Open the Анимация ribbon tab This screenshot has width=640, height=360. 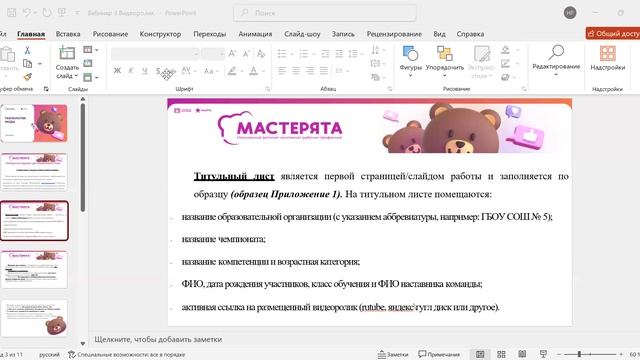pos(255,34)
